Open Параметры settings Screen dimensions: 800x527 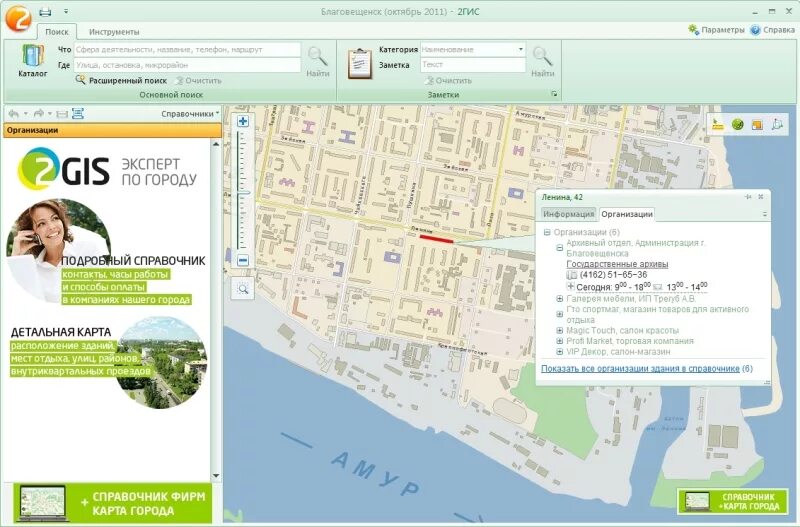[x=716, y=30]
